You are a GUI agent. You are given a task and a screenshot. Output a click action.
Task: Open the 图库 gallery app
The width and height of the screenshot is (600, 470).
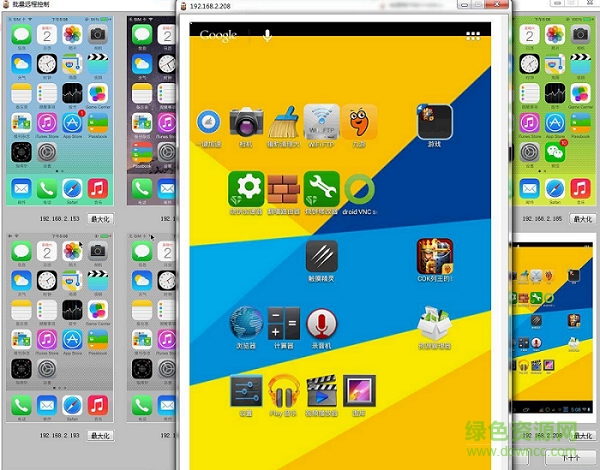pos(359,391)
